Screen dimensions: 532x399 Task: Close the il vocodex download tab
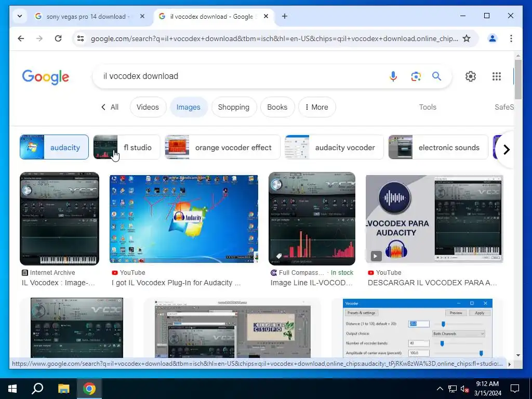click(266, 16)
